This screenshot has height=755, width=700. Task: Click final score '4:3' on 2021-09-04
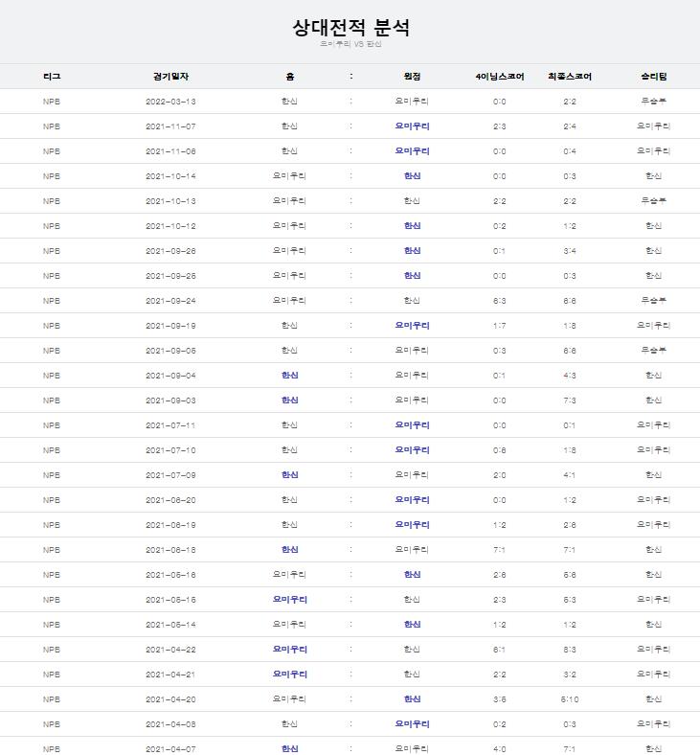[x=570, y=376]
